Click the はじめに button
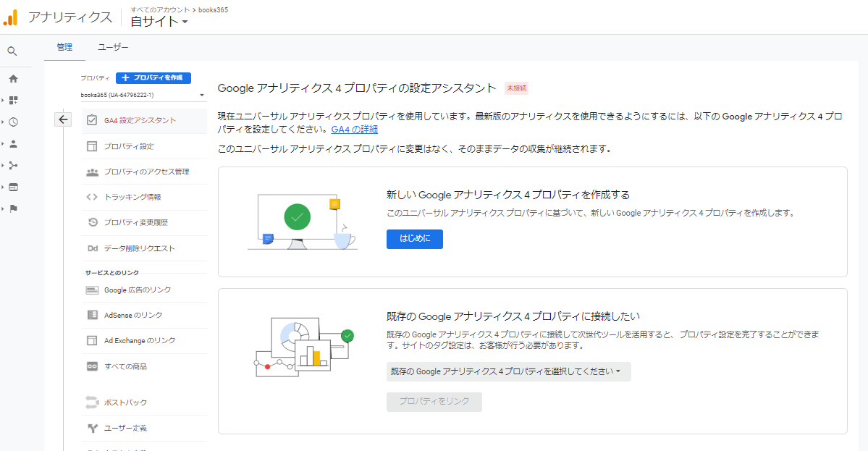 coord(414,240)
